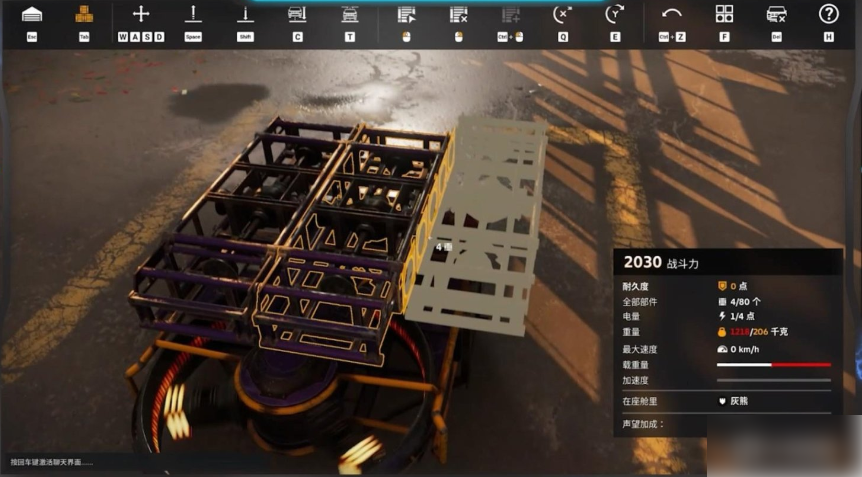Click the delete vehicle icon above Del

776,14
